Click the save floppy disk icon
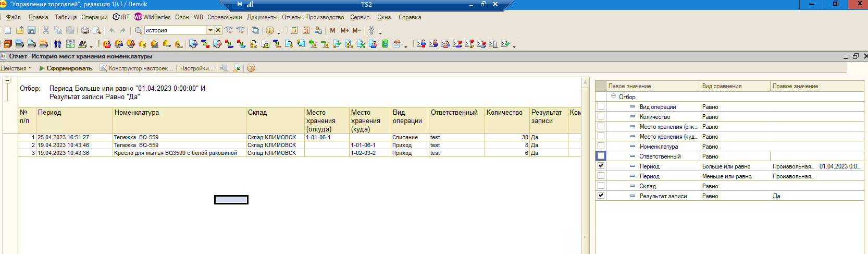This screenshot has width=868, height=254. tap(31, 30)
